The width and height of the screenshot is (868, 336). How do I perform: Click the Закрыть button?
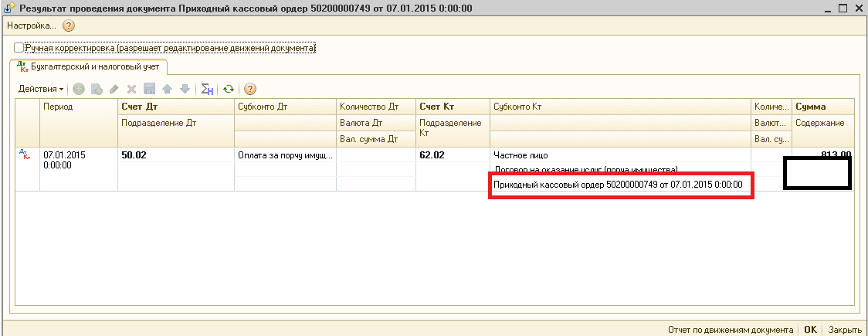(x=844, y=329)
